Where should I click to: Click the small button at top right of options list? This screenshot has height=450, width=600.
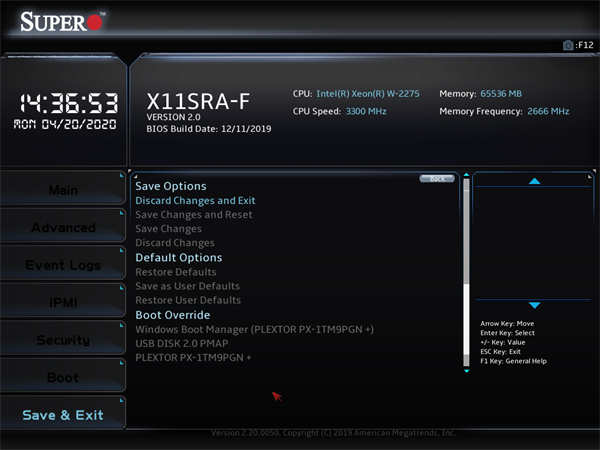437,179
